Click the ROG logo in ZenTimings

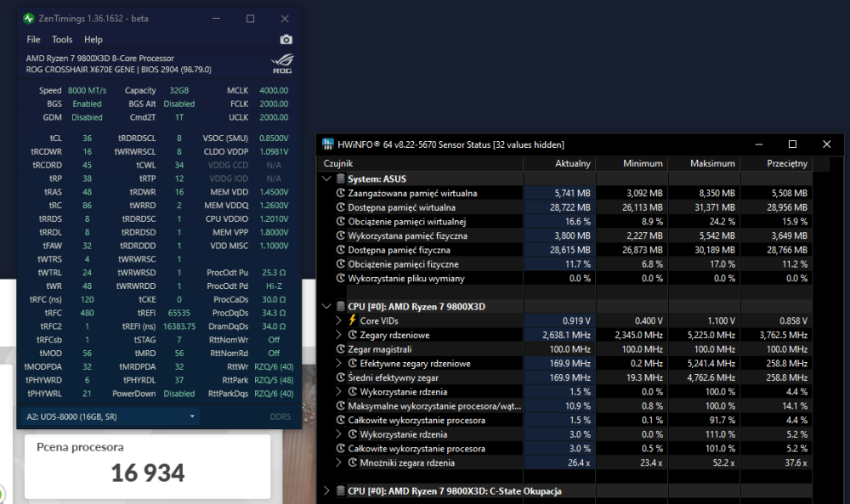click(x=280, y=64)
